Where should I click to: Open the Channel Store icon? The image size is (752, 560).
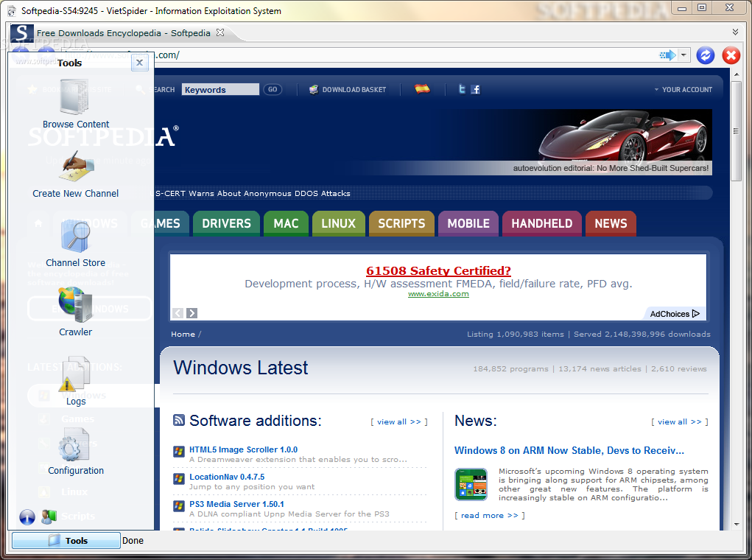(x=76, y=236)
